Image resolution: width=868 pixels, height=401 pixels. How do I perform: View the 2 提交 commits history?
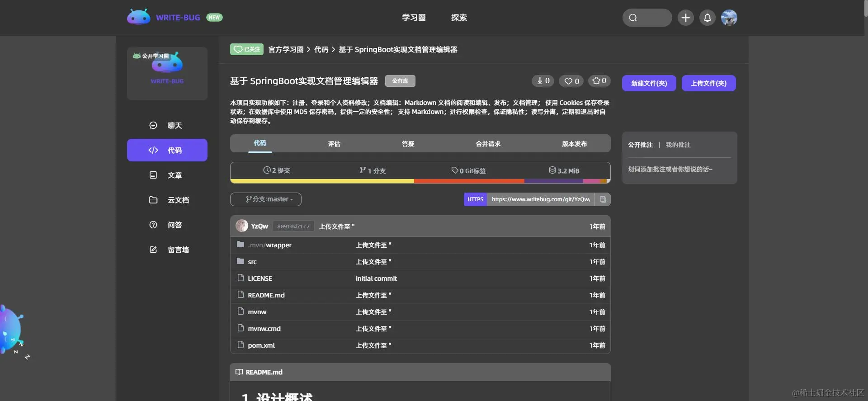point(277,170)
